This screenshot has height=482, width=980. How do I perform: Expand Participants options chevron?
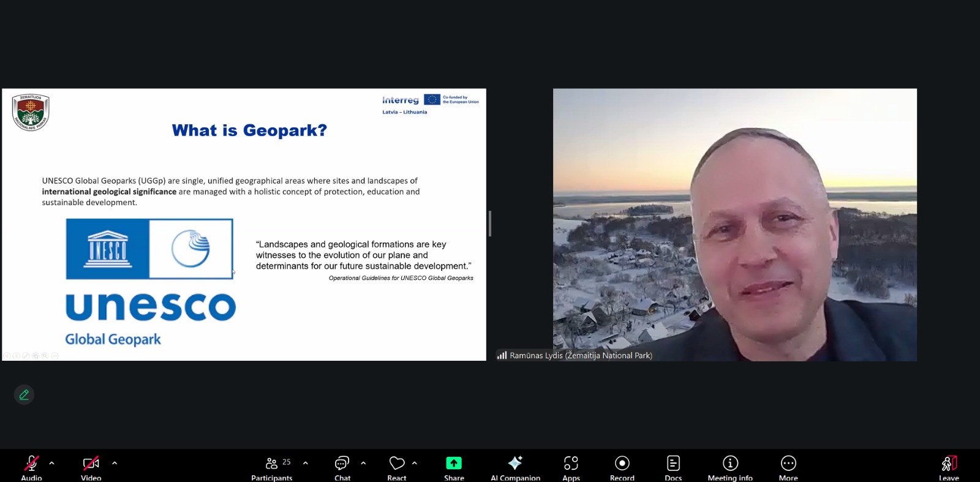306,463
